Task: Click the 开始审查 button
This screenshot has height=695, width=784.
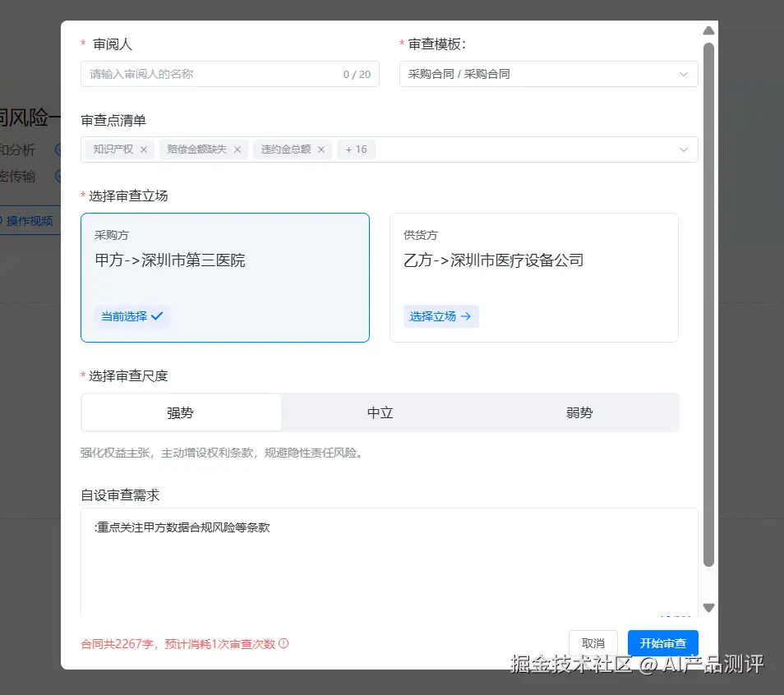Action: coord(663,643)
